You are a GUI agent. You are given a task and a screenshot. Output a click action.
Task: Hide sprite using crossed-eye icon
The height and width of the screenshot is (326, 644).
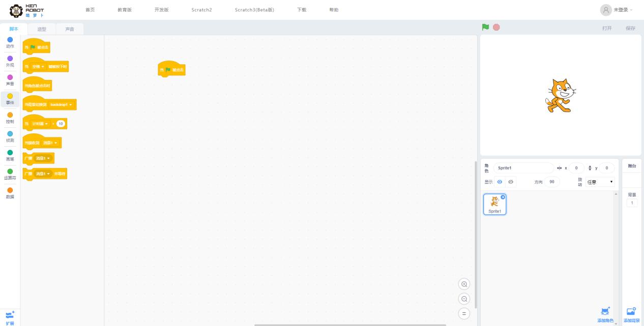511,182
